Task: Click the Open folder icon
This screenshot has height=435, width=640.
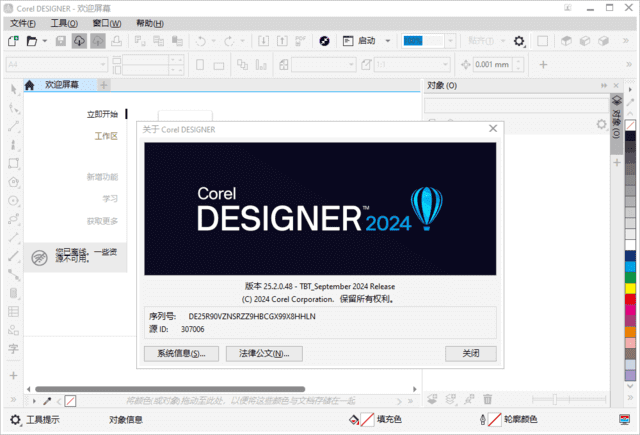Action: click(32, 41)
